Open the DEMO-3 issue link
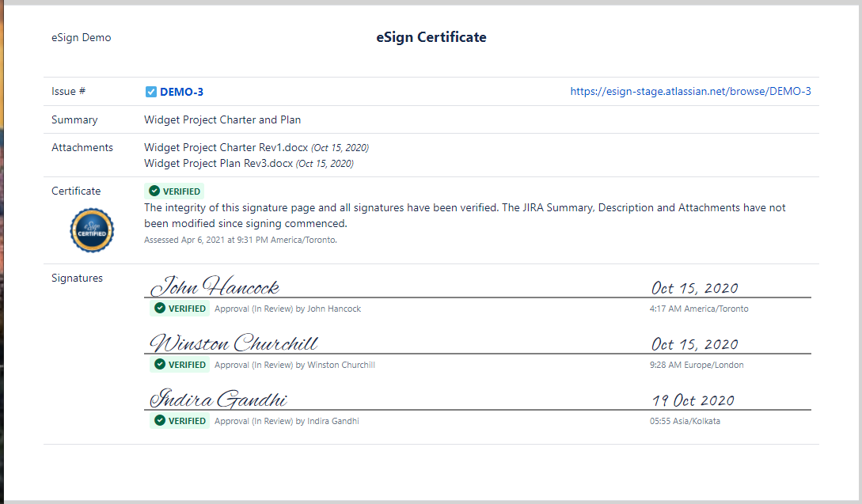The height and width of the screenshot is (504, 862). (181, 92)
